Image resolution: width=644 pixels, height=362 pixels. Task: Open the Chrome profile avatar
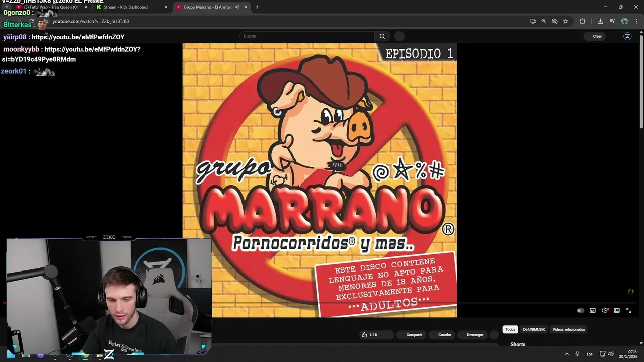(624, 21)
